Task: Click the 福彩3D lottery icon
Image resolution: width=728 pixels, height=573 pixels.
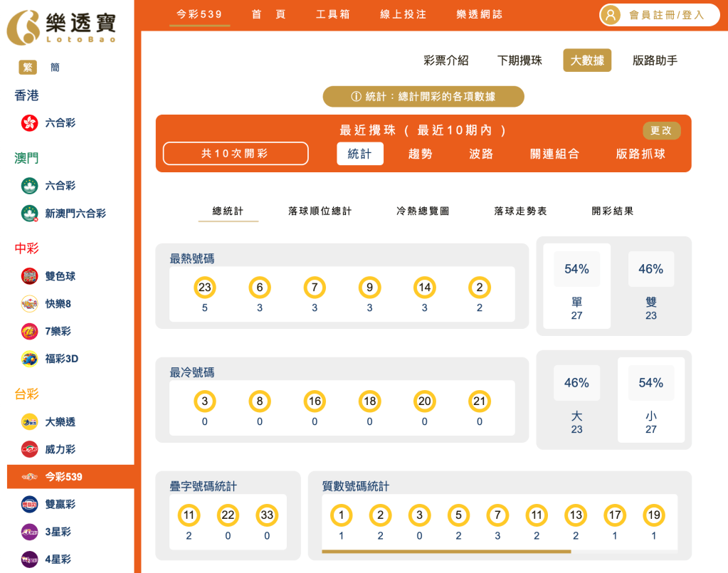Action: coord(29,358)
